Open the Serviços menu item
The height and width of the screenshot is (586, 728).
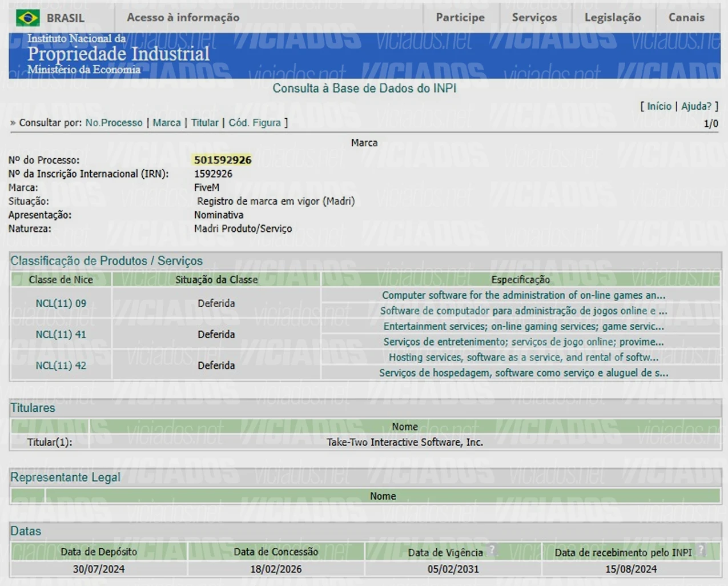pyautogui.click(x=534, y=18)
